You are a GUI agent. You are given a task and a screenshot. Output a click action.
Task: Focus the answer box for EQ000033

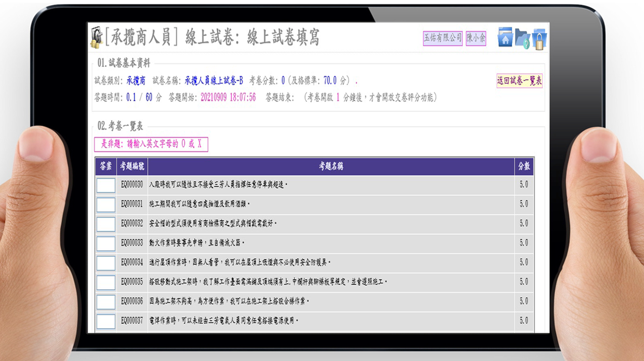(106, 243)
